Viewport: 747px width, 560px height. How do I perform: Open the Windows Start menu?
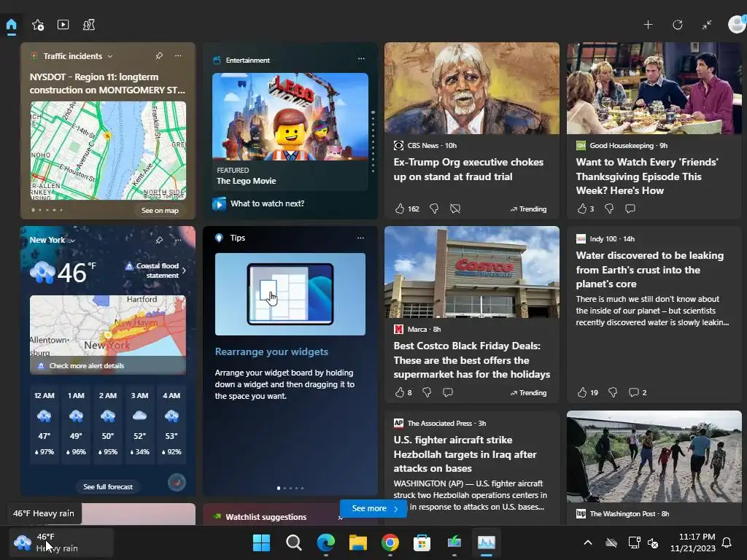(x=261, y=542)
